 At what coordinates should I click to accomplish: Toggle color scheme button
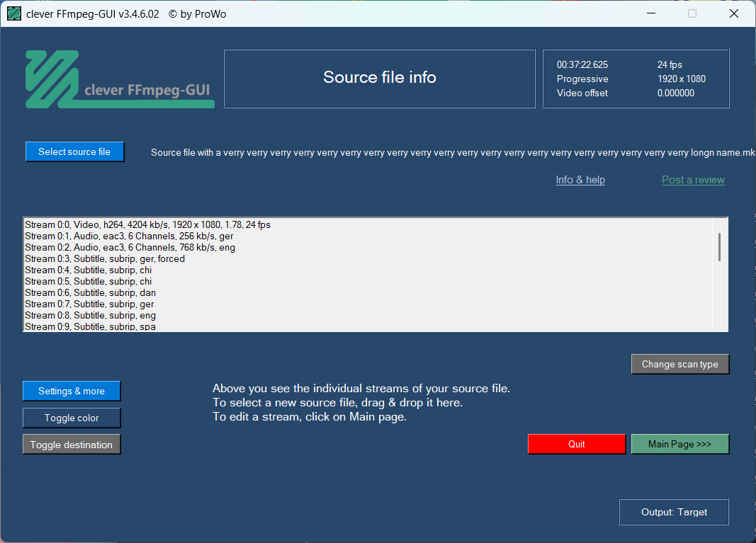72,418
